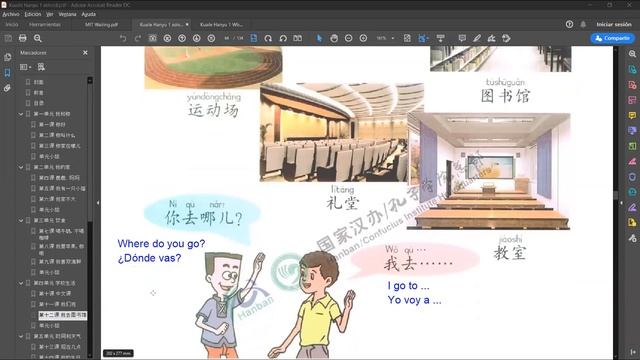Open the Ver menu
This screenshot has width=640, height=360.
click(x=49, y=14)
